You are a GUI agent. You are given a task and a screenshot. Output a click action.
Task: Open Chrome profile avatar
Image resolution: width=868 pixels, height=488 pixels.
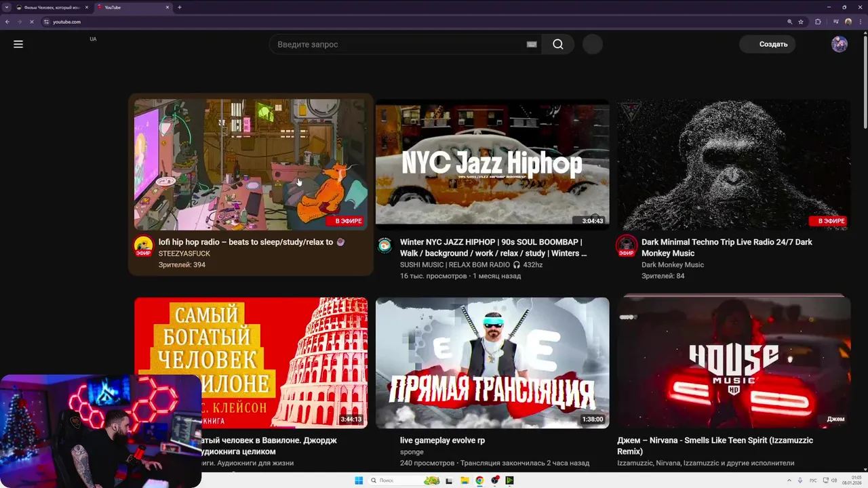tap(848, 22)
